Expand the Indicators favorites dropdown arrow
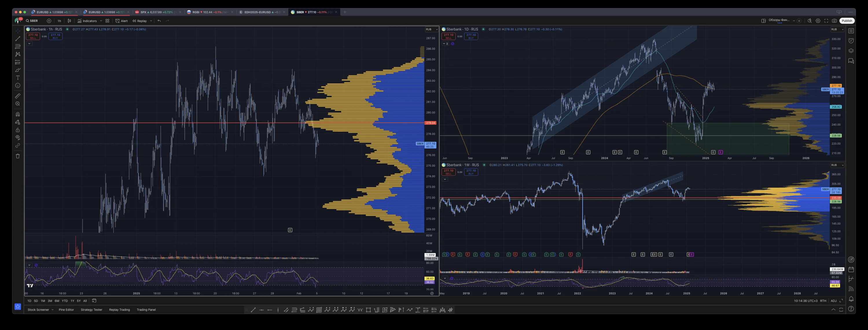 101,21
